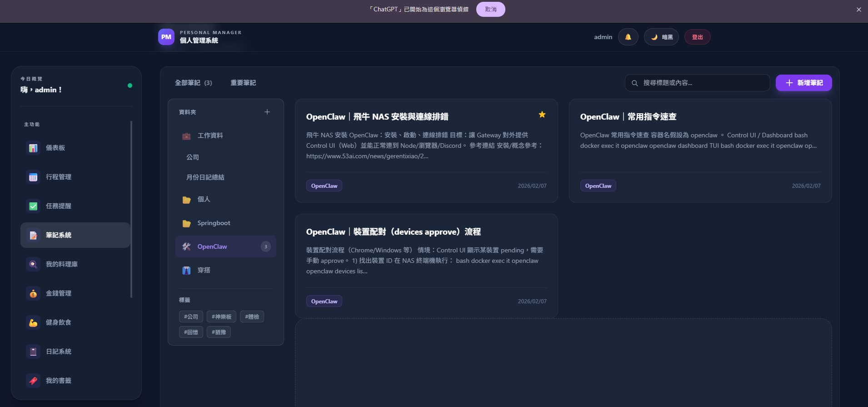Click the 新增筆記 button
The height and width of the screenshot is (407, 868).
[x=803, y=83]
